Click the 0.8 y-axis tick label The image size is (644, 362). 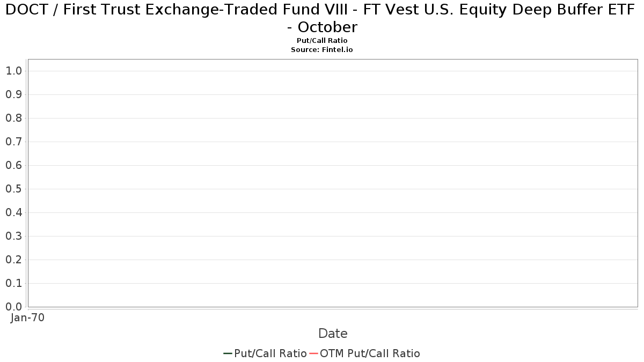[13, 118]
